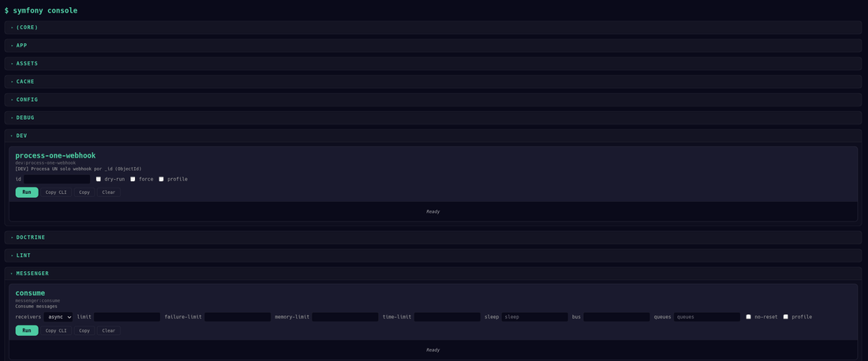Viewport: 868px width, 361px height.
Task: Focus the time-limit input field
Action: click(x=447, y=317)
